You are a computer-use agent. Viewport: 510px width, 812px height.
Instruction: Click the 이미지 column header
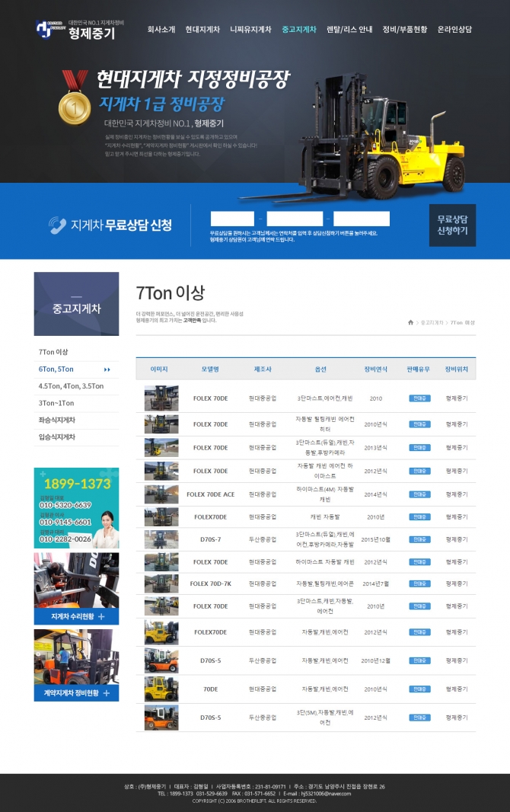click(x=159, y=369)
